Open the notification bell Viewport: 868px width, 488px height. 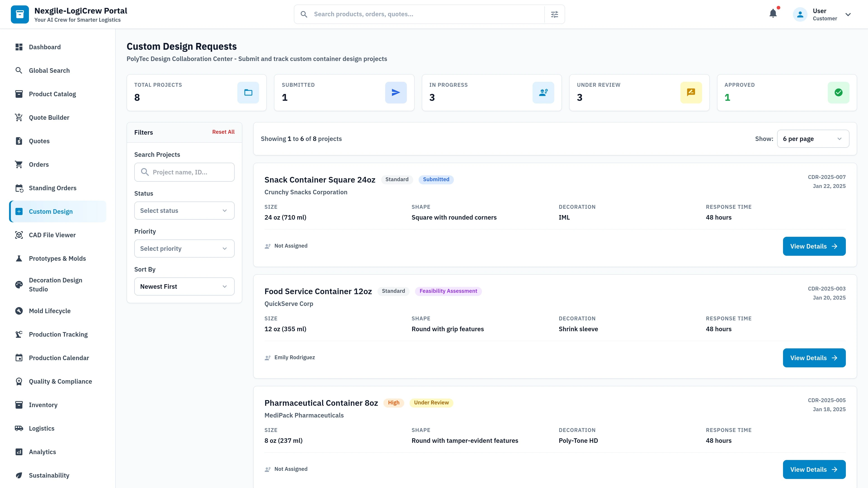(x=773, y=14)
